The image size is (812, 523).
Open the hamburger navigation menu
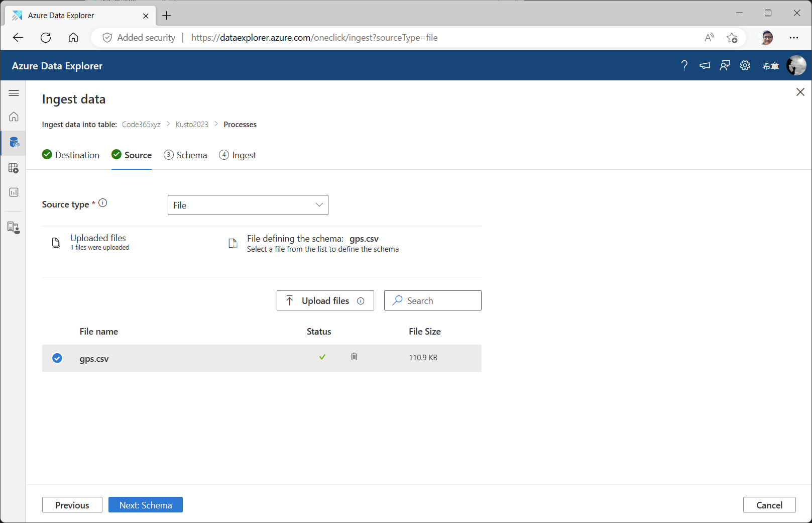(14, 93)
